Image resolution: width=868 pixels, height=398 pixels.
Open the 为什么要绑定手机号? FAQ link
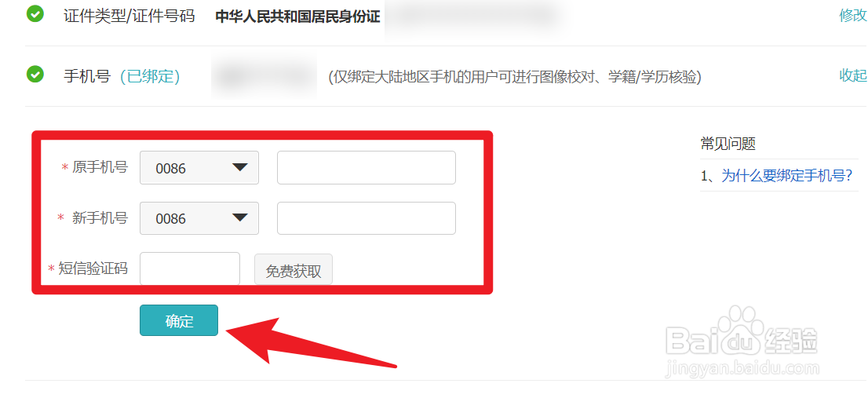tap(786, 176)
